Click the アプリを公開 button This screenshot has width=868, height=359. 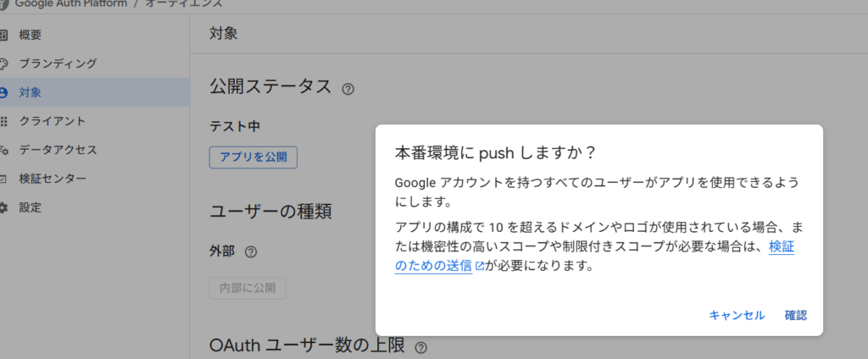(x=253, y=157)
